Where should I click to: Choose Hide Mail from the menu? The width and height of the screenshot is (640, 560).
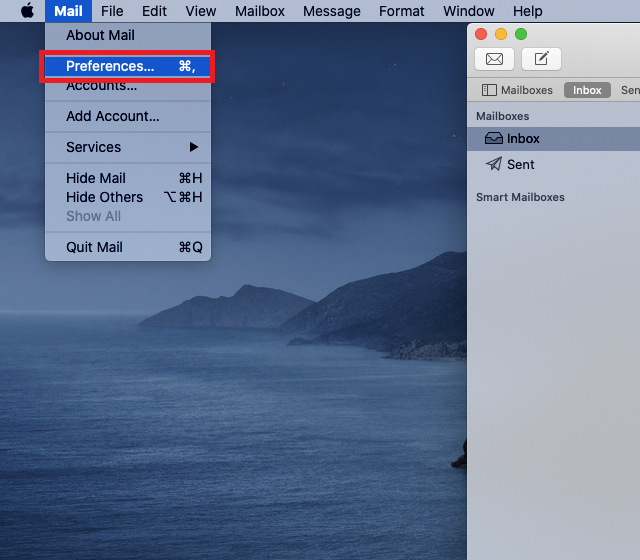(128, 178)
